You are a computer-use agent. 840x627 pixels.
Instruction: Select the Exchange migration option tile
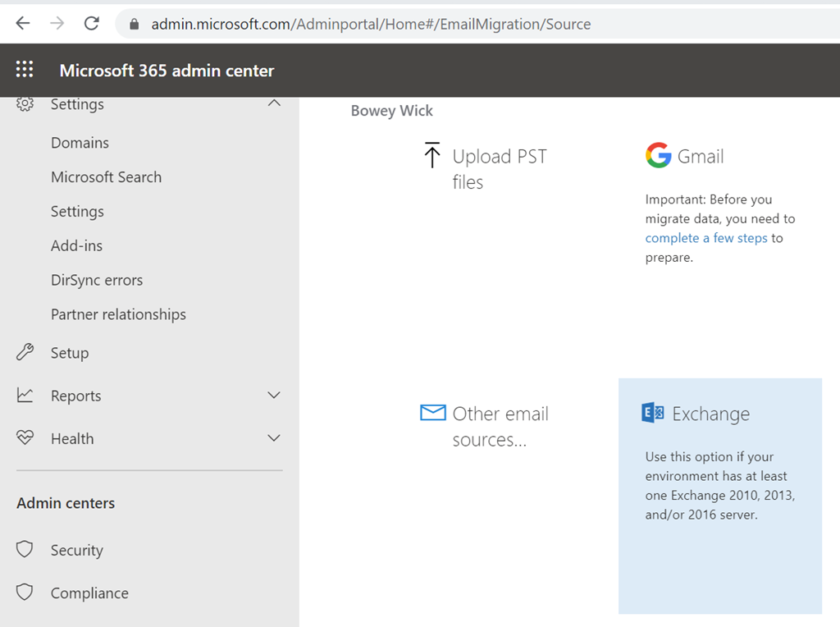coord(720,496)
